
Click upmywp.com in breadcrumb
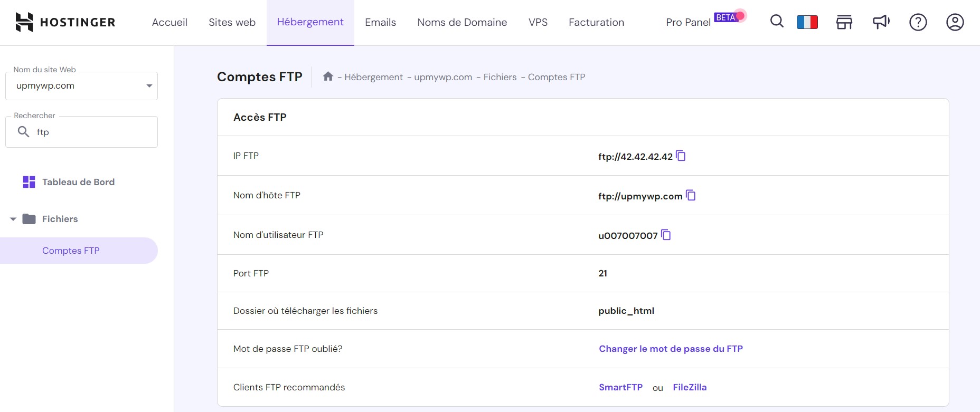(x=443, y=77)
